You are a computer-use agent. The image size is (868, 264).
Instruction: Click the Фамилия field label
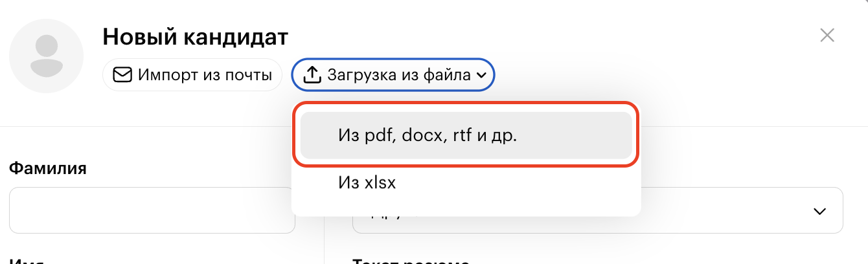tap(48, 169)
